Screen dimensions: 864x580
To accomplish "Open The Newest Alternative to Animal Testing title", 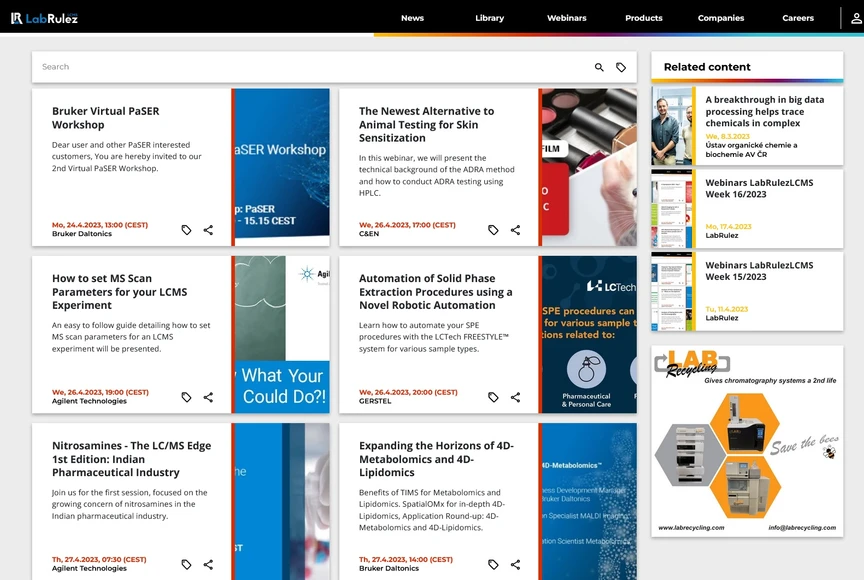I will pyautogui.click(x=426, y=124).
